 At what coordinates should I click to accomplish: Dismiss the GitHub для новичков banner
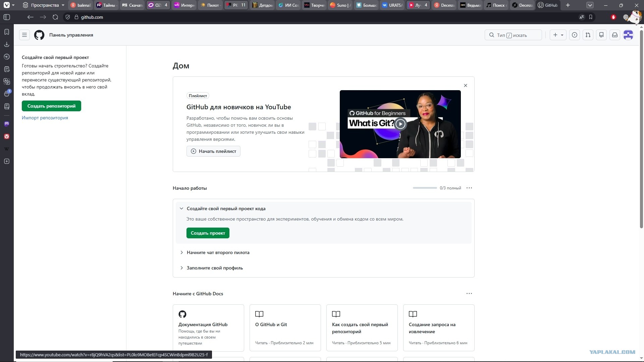click(466, 85)
